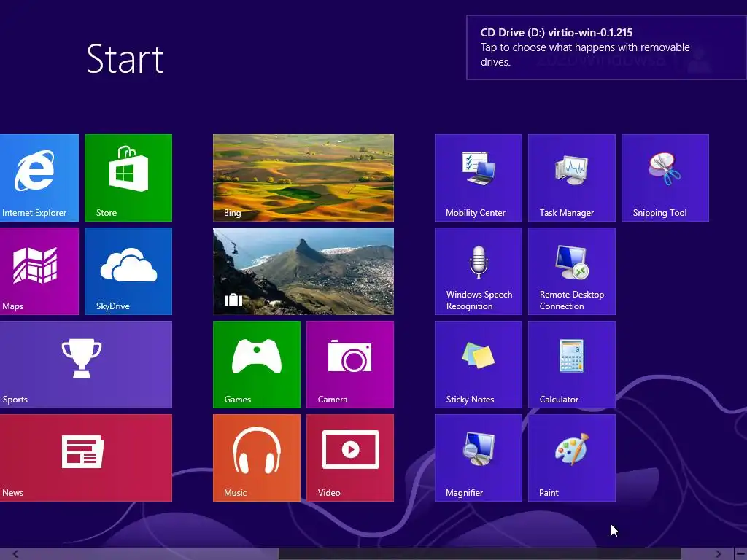The width and height of the screenshot is (747, 560).
Task: Open the Snipping Tool tile
Action: 665,178
